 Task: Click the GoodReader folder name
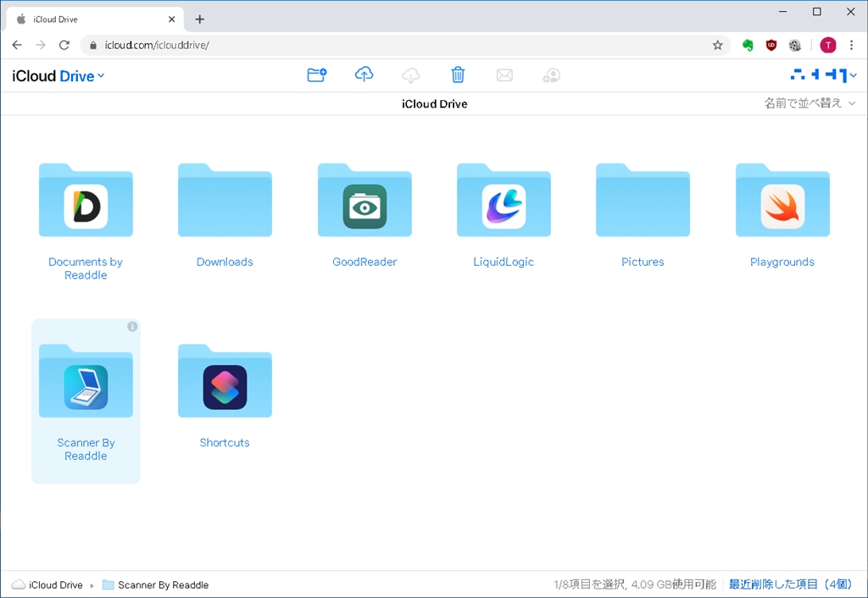(364, 262)
